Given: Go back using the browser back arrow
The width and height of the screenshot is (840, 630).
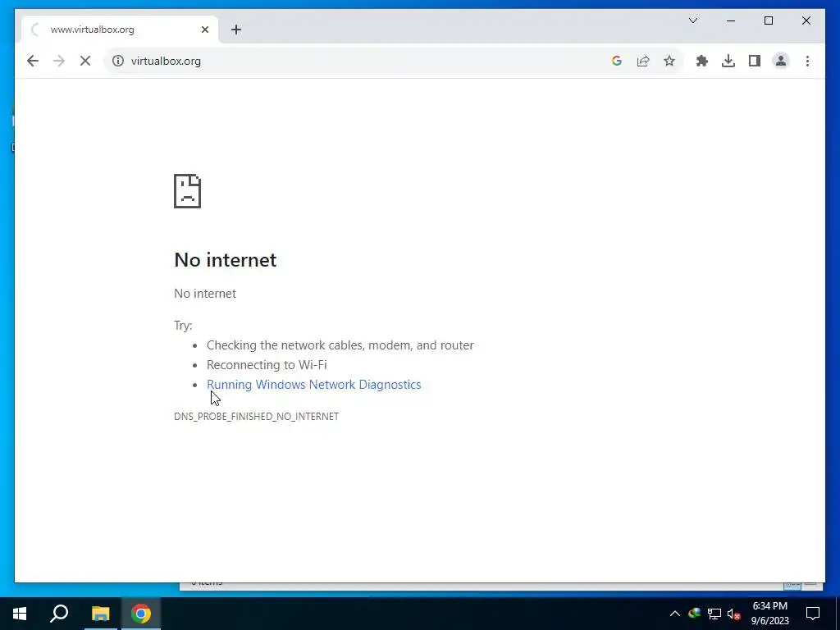Looking at the screenshot, I should click(33, 61).
